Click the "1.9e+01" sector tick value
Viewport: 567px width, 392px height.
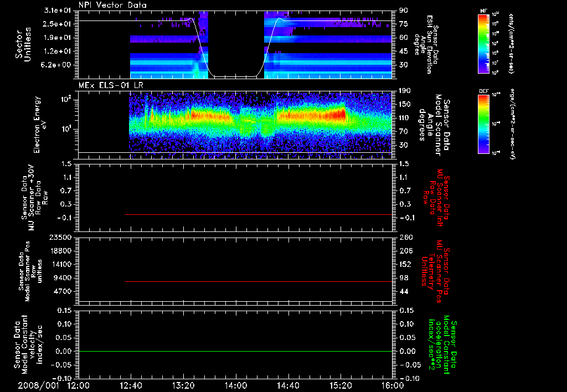click(x=58, y=38)
